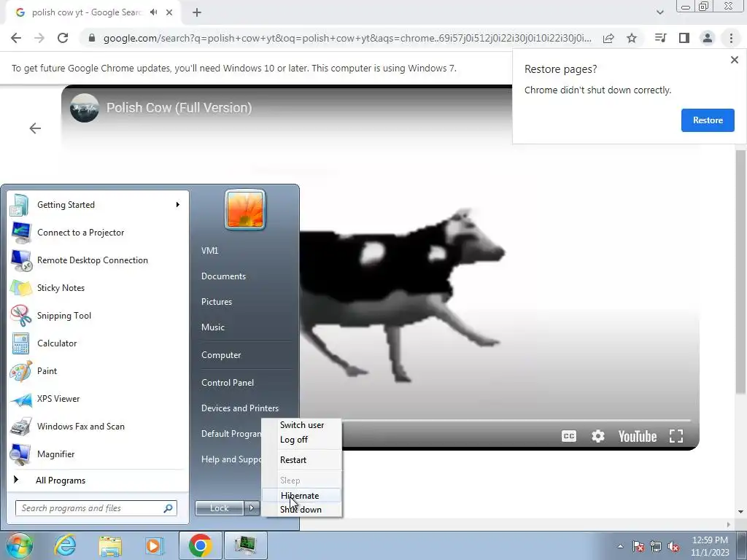
Task: Dismiss the Restore pages popup
Action: pyautogui.click(x=734, y=60)
